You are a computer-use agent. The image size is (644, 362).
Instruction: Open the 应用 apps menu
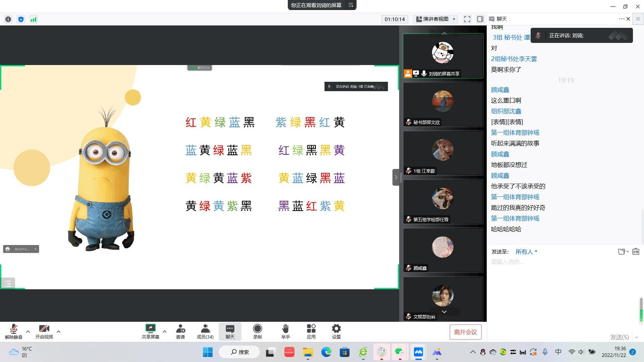tap(311, 331)
